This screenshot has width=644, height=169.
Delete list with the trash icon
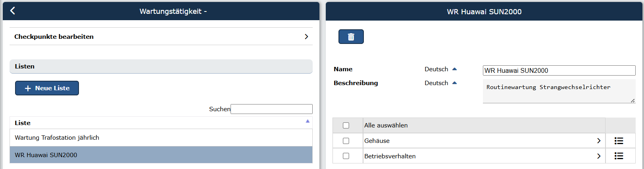tap(351, 36)
